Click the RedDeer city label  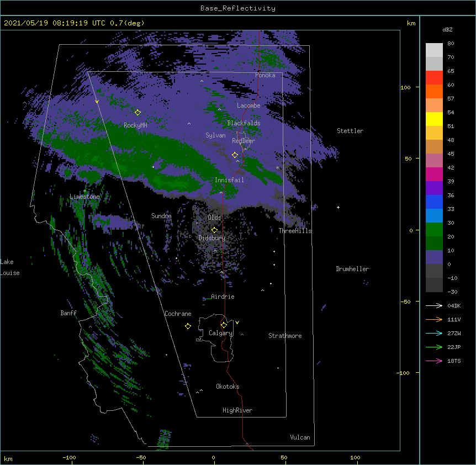[x=244, y=141]
